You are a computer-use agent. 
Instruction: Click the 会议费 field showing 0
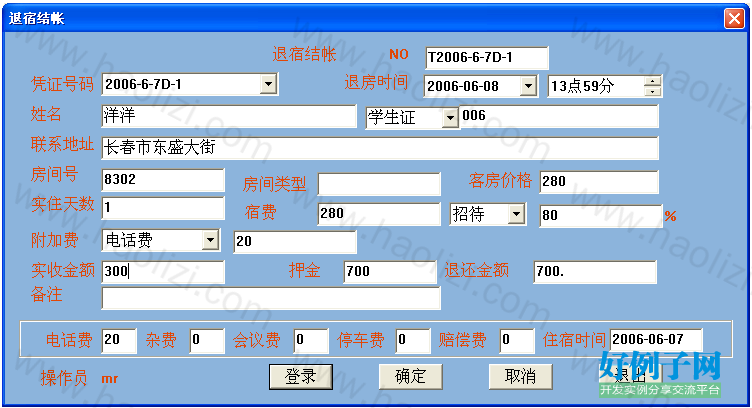click(311, 341)
